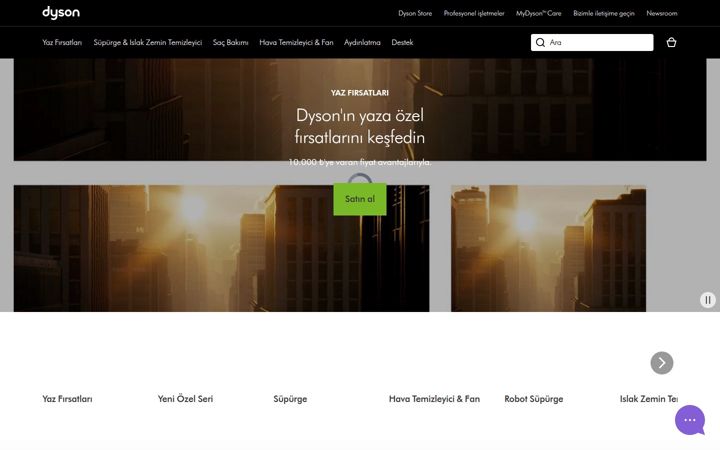Open Hava Temizleyici & Fan menu

click(296, 42)
